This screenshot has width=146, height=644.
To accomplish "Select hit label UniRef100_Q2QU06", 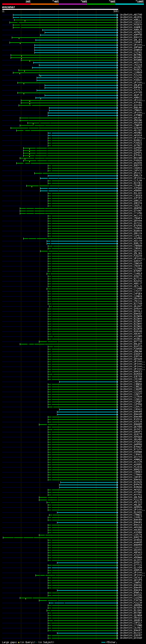I will click(131, 128).
